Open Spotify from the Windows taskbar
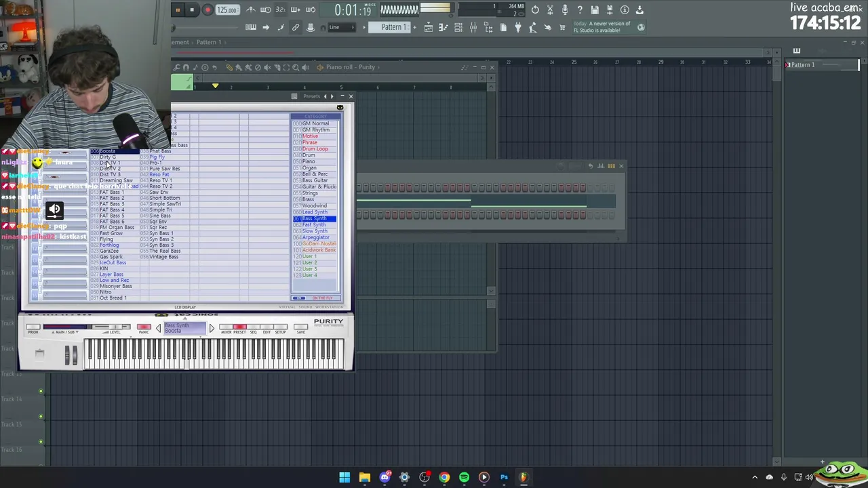Viewport: 868px width, 488px height. (464, 477)
